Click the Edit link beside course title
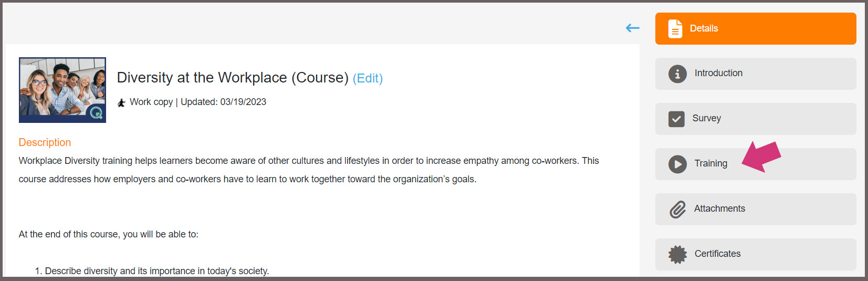The image size is (868, 281). [x=368, y=78]
